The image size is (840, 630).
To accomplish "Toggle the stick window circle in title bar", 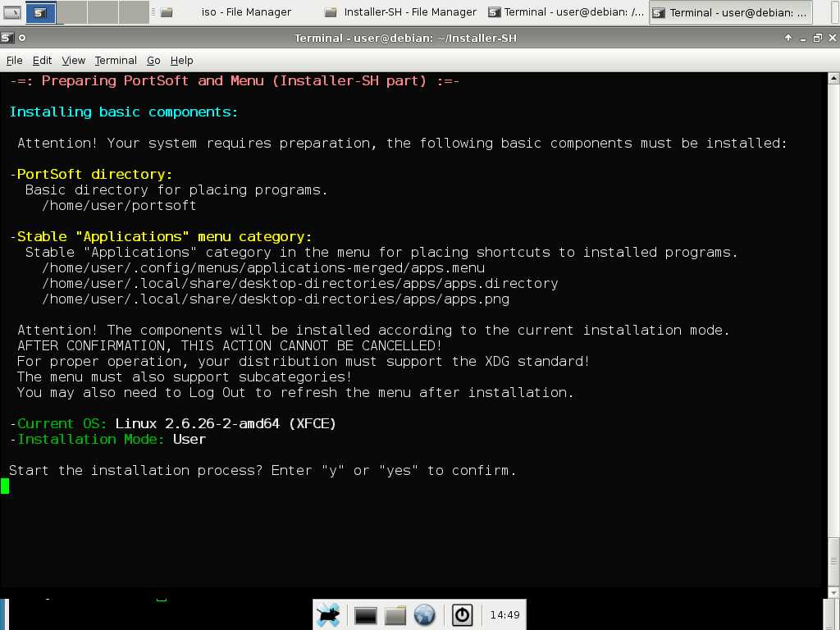I will (22, 38).
